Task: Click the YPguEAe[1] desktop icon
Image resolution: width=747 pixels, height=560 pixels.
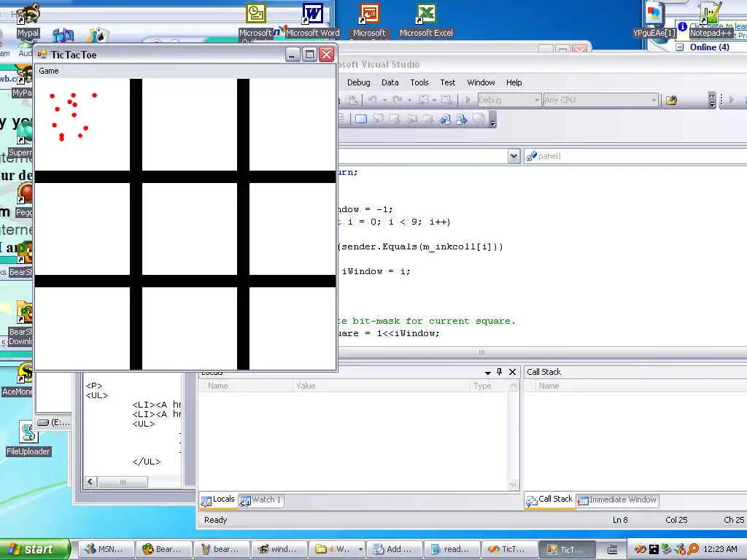Action: (654, 20)
